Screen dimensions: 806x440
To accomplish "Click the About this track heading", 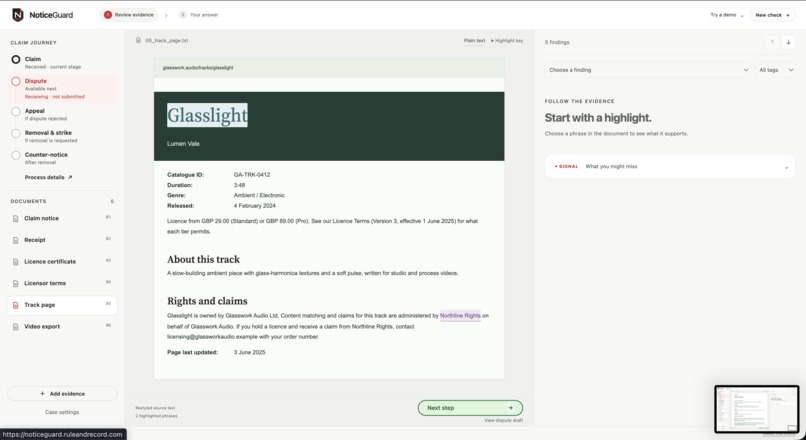I will 204,260.
